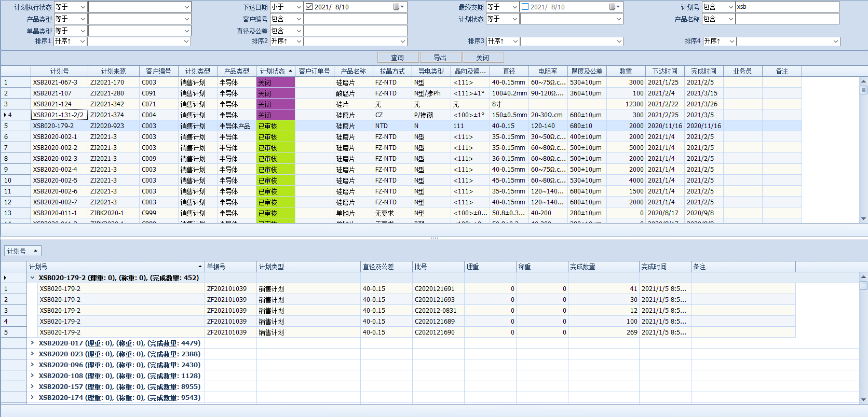Click the 电阻率 column header
The height and width of the screenshot is (417, 868).
pyautogui.click(x=548, y=71)
